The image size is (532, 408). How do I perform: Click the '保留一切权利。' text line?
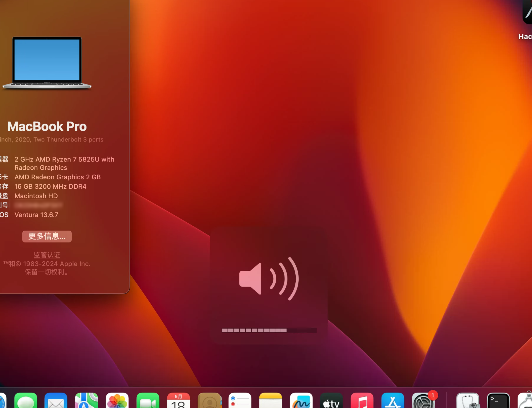point(47,272)
